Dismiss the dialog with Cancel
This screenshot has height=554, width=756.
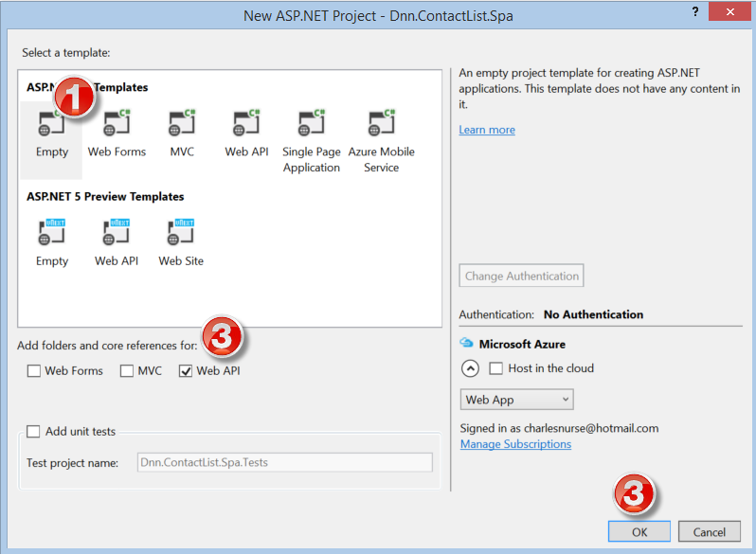(x=710, y=531)
